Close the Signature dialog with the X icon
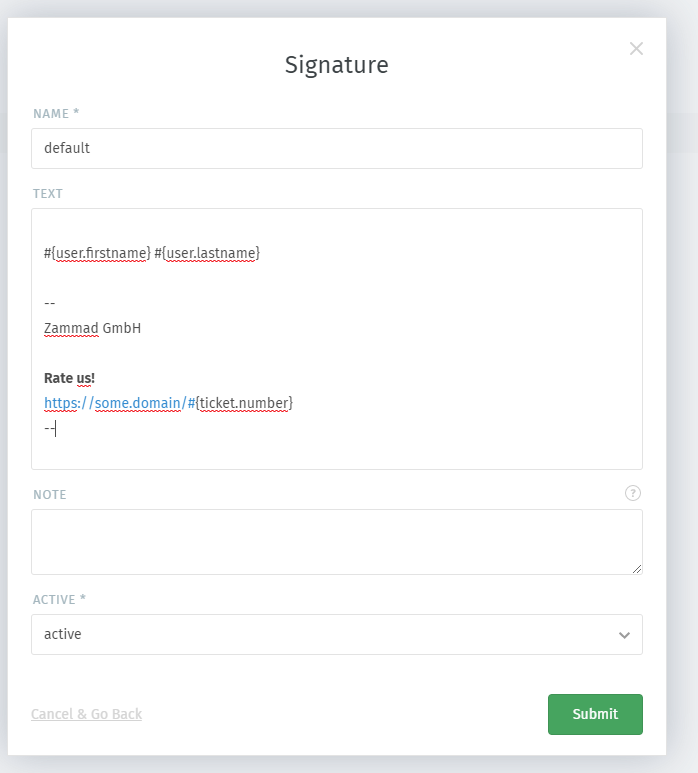 (x=636, y=48)
